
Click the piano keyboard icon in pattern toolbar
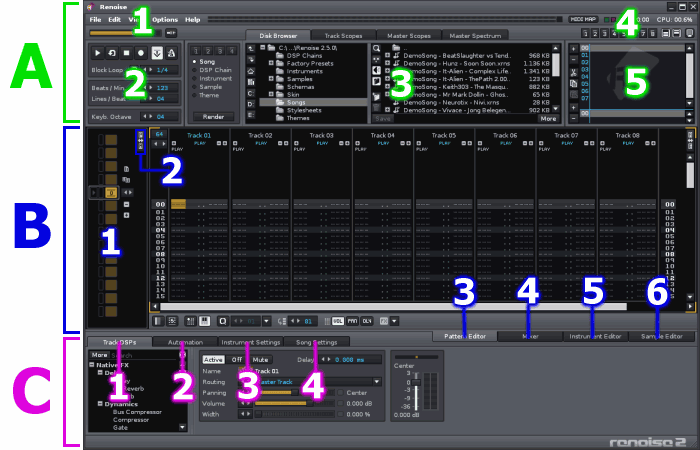(205, 321)
